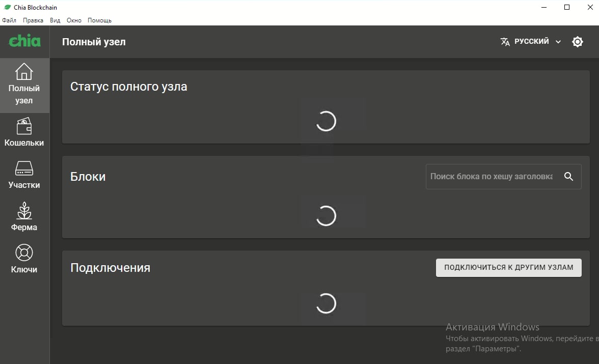Expand the РУССКИЙ language dropdown
The image size is (599, 364).
click(x=531, y=41)
